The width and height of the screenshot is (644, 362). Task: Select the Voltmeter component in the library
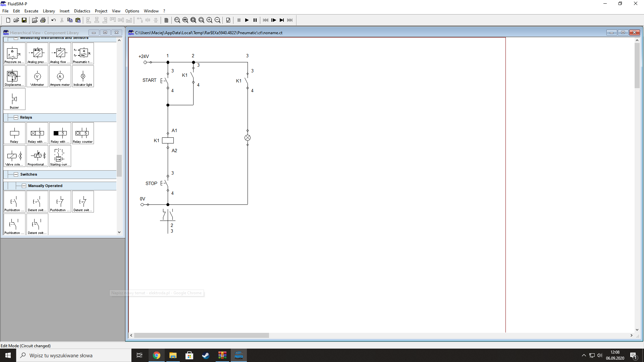[37, 76]
